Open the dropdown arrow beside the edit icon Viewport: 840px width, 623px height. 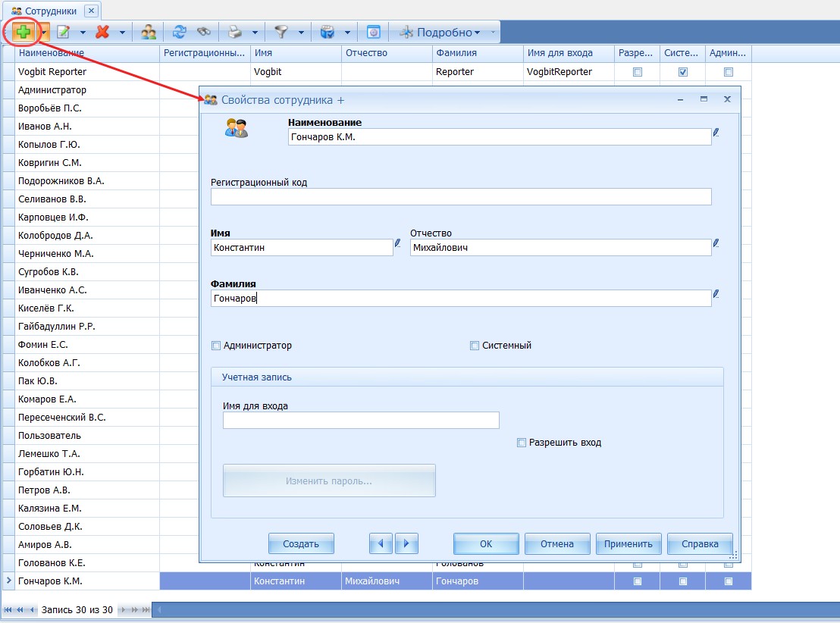pos(83,32)
